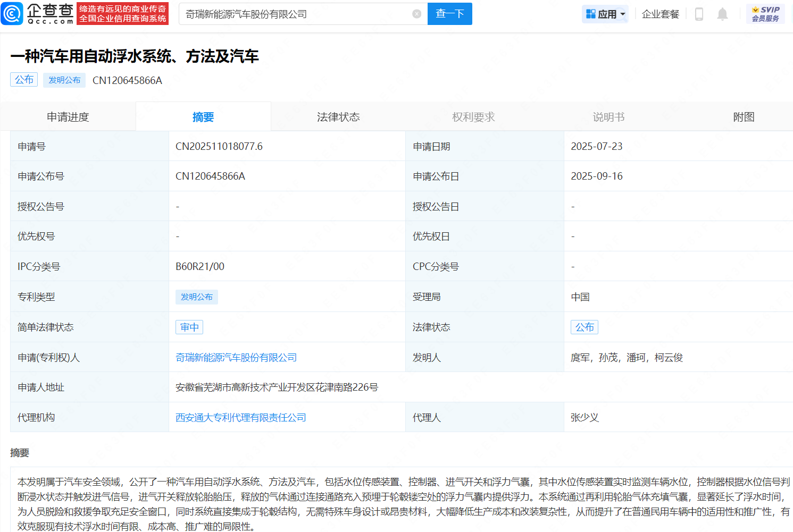Click the abstract paragraph text

[403, 504]
